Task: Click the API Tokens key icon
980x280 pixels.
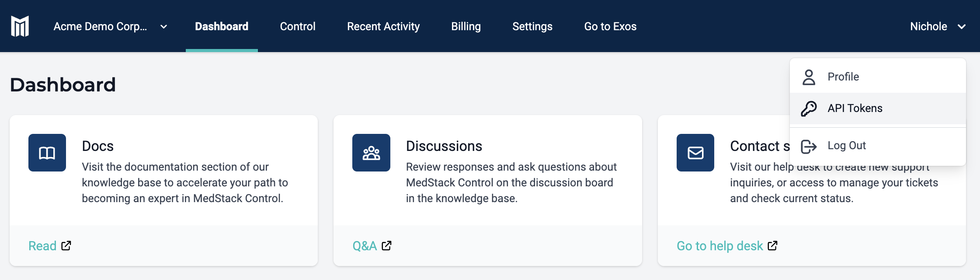Action: 809,108
